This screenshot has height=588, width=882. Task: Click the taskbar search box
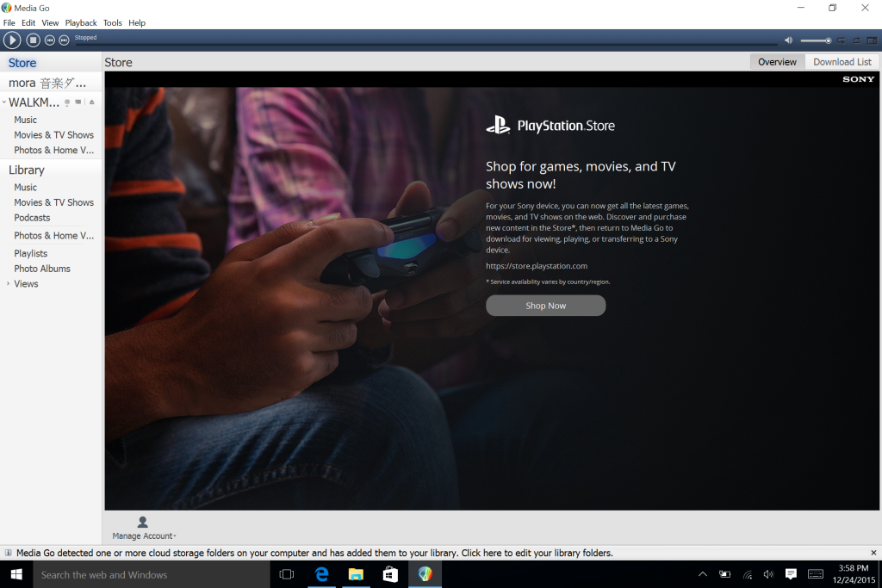(152, 574)
